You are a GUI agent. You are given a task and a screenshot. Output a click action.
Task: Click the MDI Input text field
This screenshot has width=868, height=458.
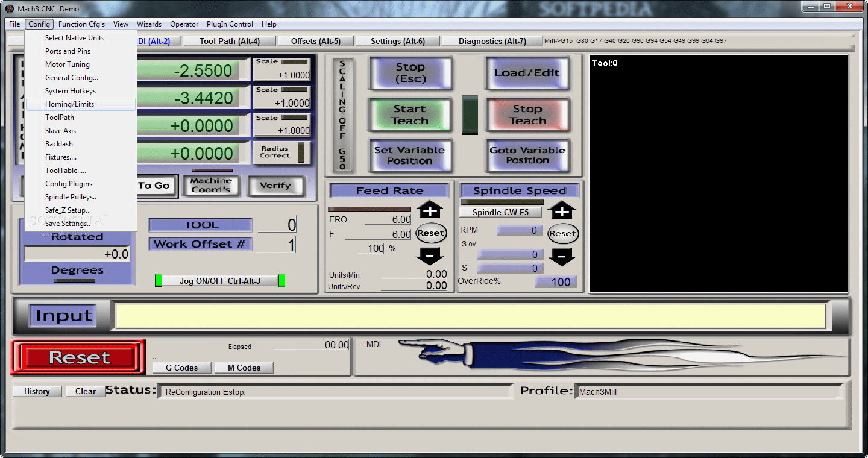point(470,316)
